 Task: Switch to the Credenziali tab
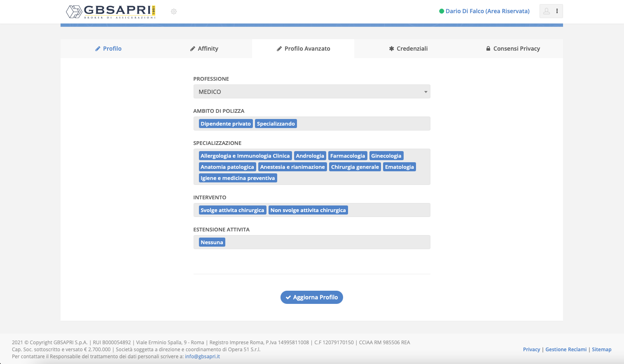click(x=408, y=48)
